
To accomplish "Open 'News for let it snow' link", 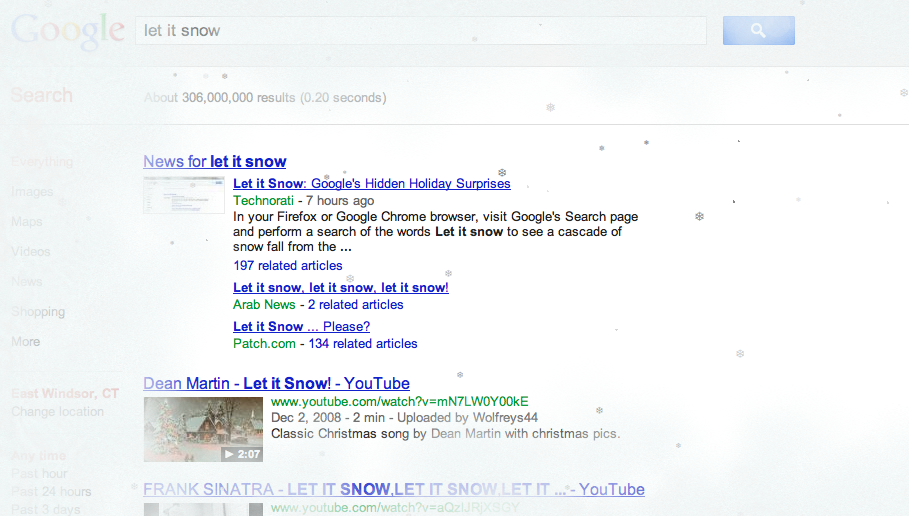I will tap(214, 162).
